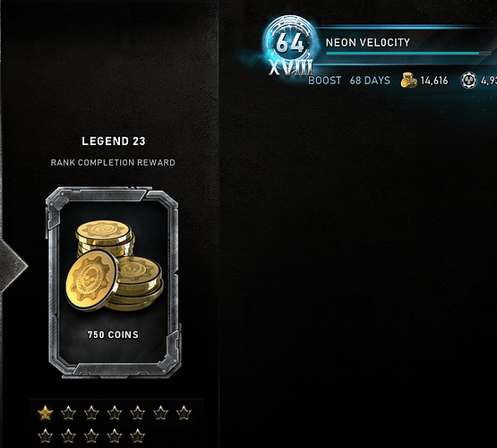Click the RANK COMPLETION REWARD subtitle
This screenshot has width=497, height=448.
click(113, 163)
